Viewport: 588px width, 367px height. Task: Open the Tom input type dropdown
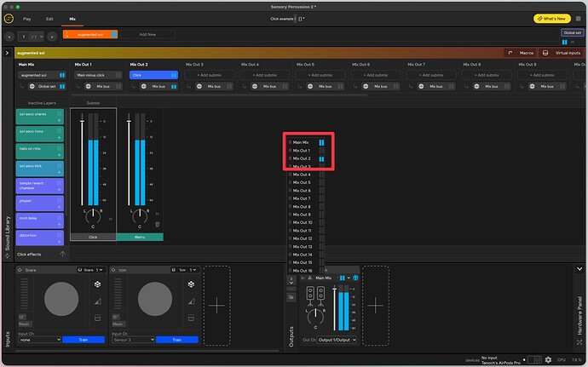click(184, 270)
